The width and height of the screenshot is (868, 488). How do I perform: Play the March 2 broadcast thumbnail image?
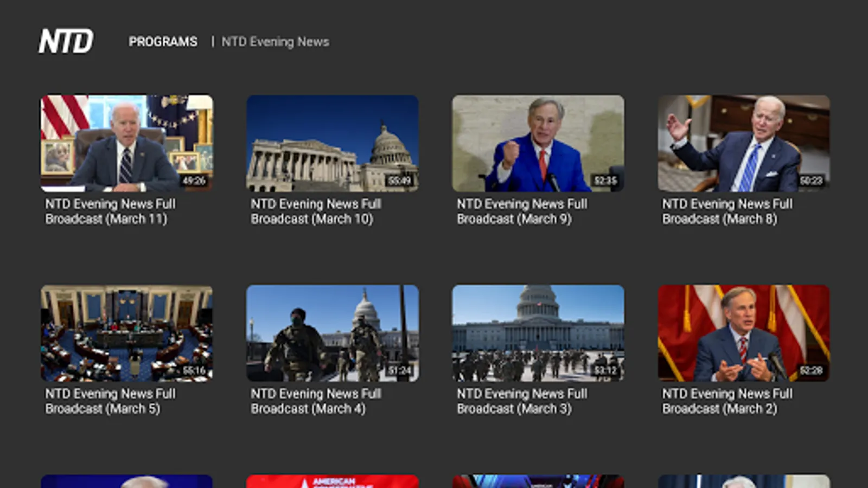click(744, 333)
